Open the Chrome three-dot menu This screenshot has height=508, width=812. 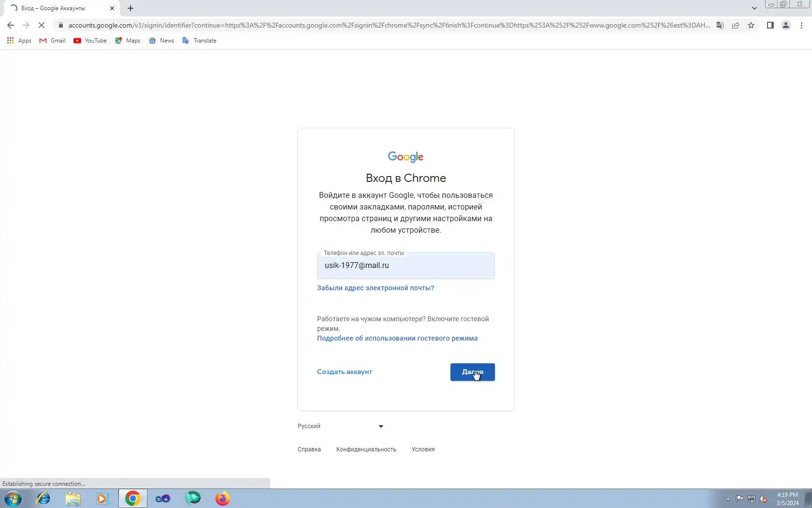(801, 25)
